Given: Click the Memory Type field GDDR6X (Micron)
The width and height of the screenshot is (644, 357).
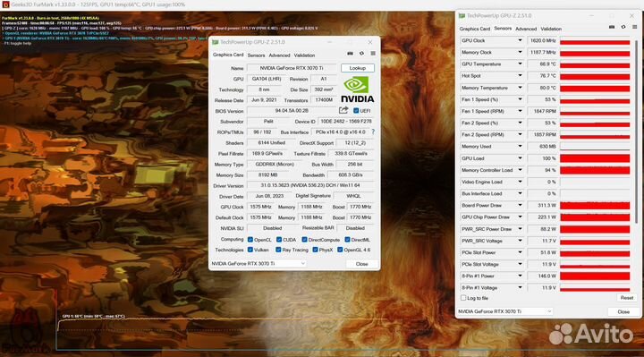Looking at the screenshot, I should [x=275, y=164].
